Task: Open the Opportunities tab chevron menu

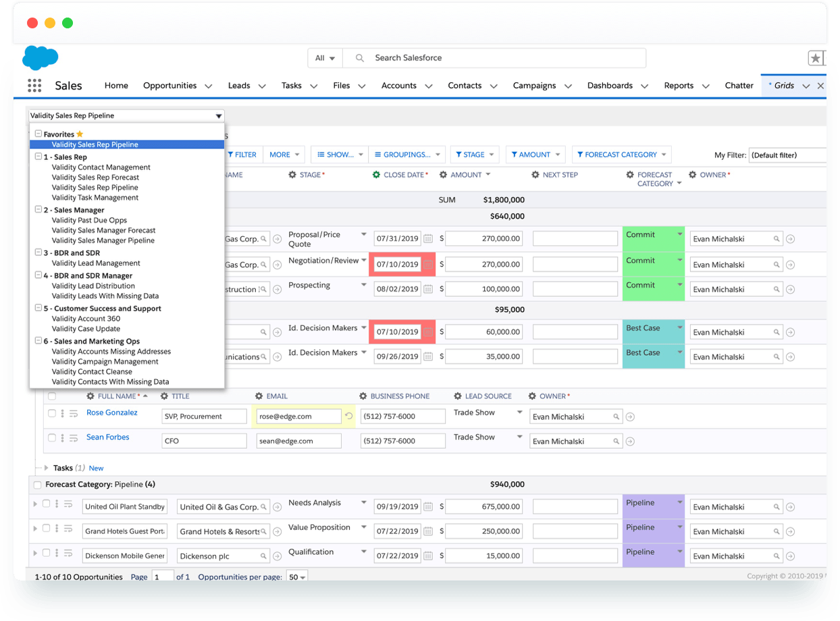Action: click(x=208, y=86)
